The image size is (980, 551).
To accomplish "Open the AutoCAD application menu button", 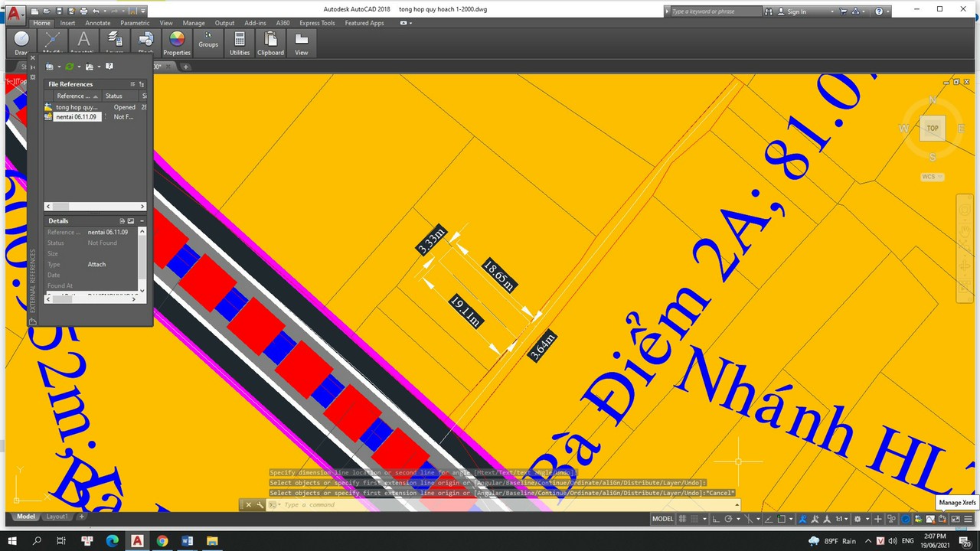I will pos(15,14).
